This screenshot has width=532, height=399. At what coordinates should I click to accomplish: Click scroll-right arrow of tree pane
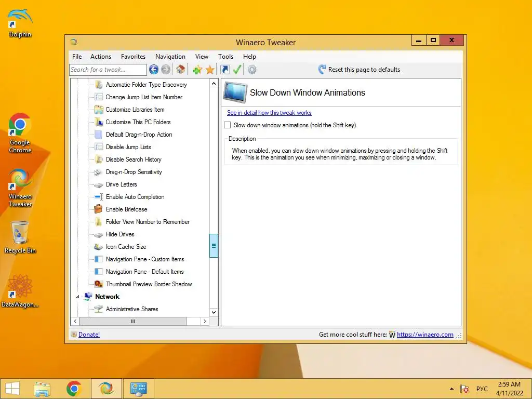[205, 321]
